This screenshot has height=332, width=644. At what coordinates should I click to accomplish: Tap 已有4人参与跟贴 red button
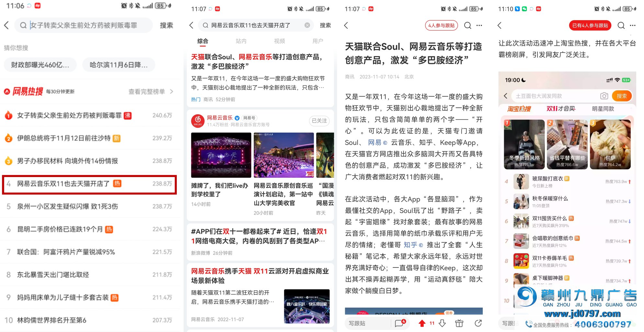tap(590, 25)
